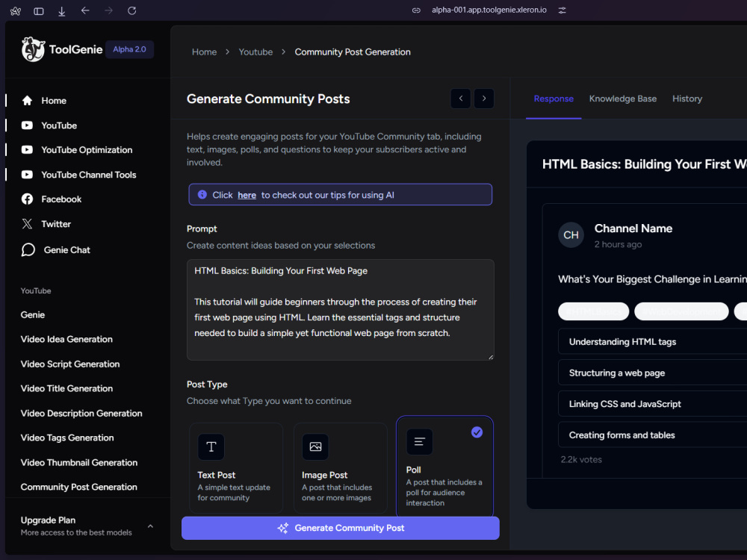Viewport: 747px width, 560px height.
Task: Click the first hashtag pill in the post
Action: (594, 311)
